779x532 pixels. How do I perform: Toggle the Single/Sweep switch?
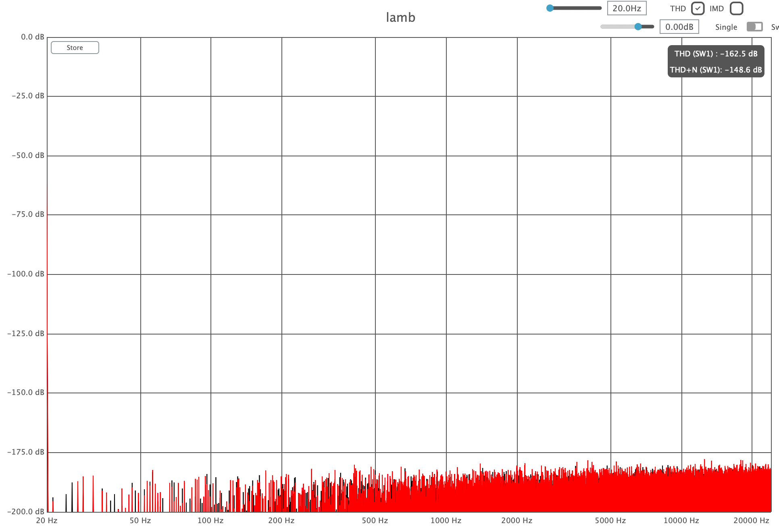[754, 27]
